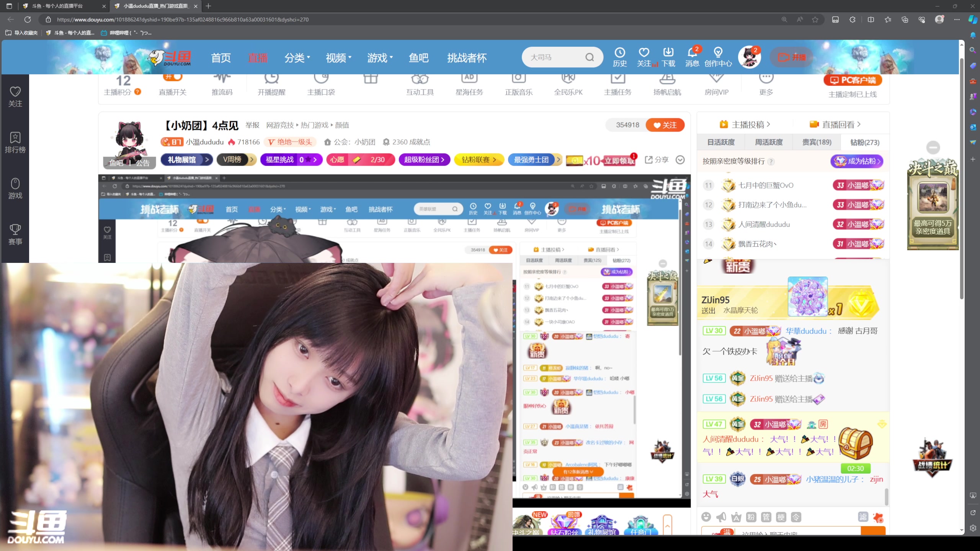Click the 心愿 2/30 wish progress bar
980x551 pixels.
click(x=360, y=160)
